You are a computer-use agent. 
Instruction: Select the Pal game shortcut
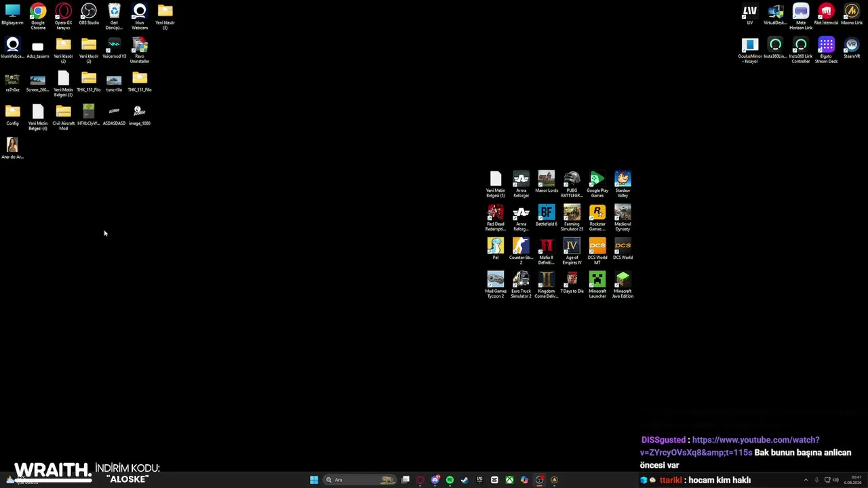click(x=496, y=249)
